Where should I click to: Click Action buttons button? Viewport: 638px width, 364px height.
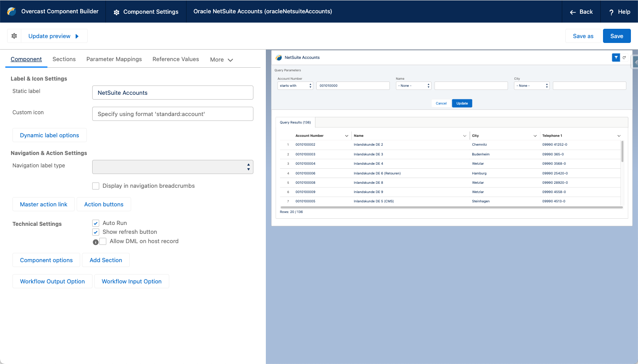pos(104,205)
